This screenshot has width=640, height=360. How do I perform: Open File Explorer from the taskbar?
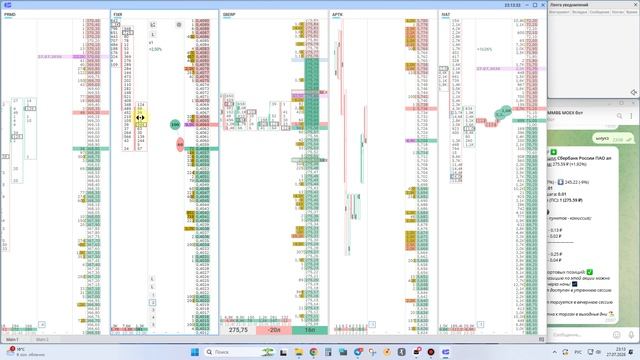pos(298,352)
